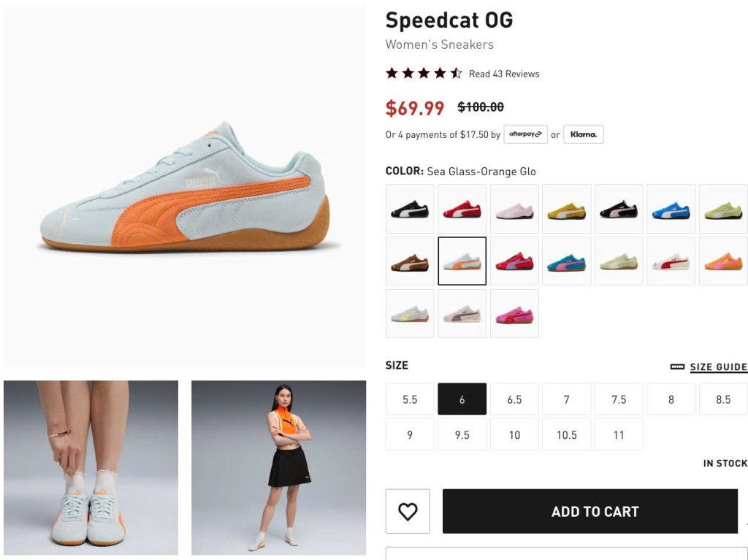Select the yellow shoe color swatch
The image size is (748, 560).
click(567, 209)
